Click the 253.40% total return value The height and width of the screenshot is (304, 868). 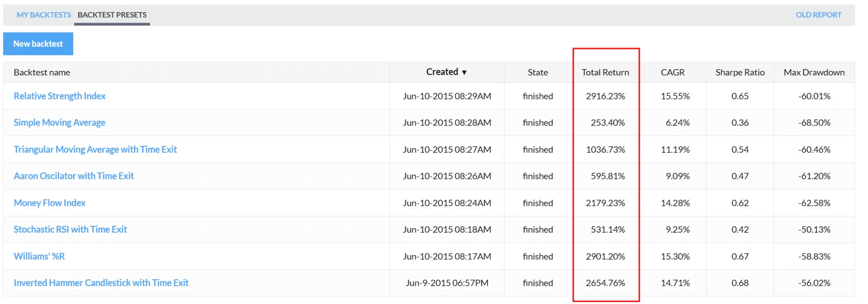608,123
